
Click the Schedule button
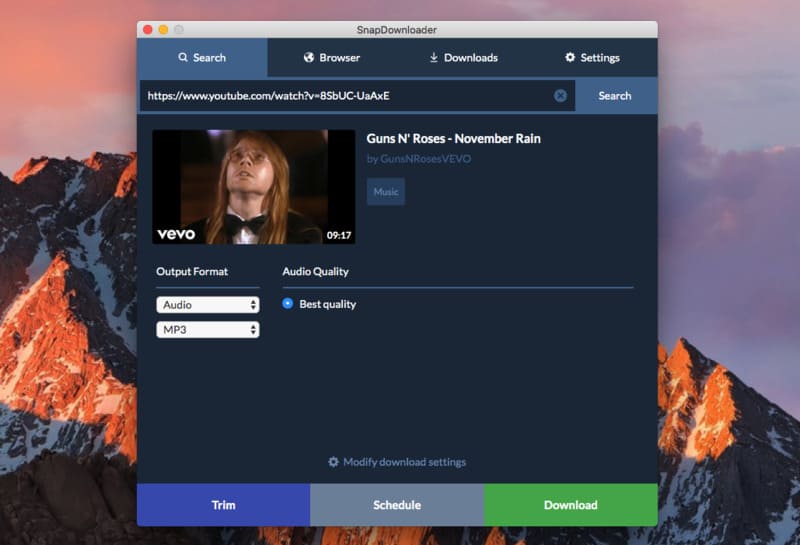397,505
